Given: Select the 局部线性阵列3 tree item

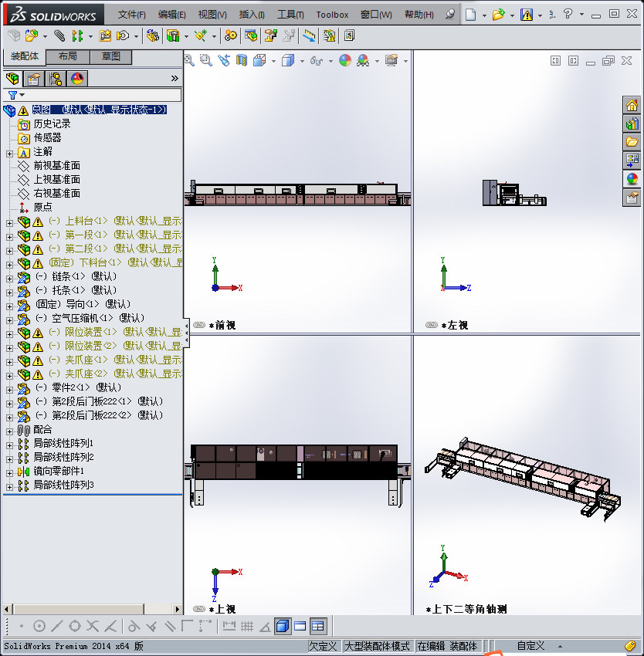Looking at the screenshot, I should 63,485.
